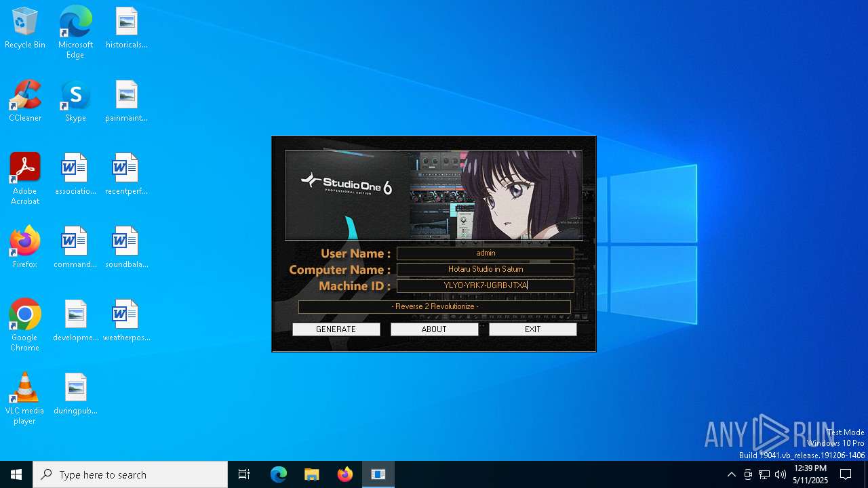Viewport: 868px width, 488px height.
Task: Select the weatherpos Word document icon
Action: click(x=126, y=321)
